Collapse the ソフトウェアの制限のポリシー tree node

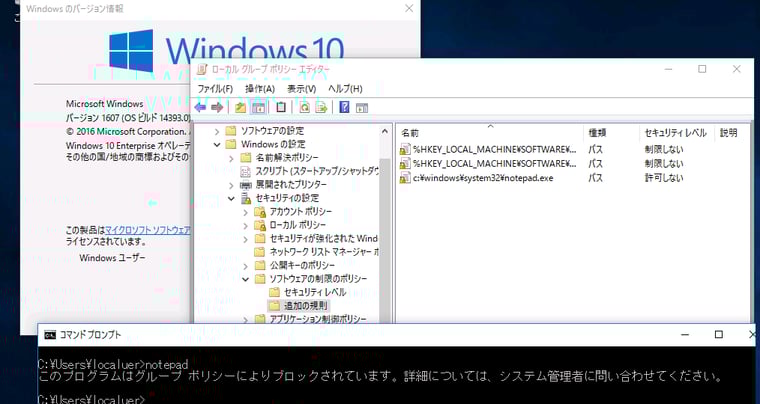(x=246, y=279)
